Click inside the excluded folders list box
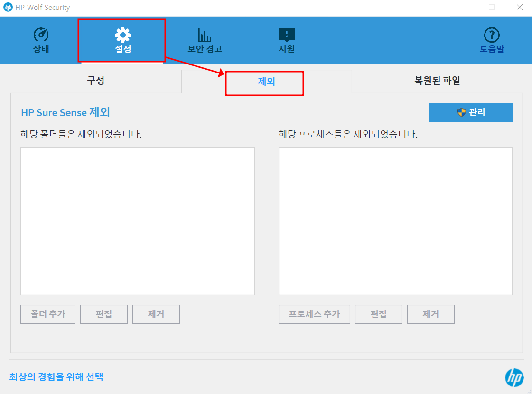This screenshot has height=394, width=532. click(138, 221)
